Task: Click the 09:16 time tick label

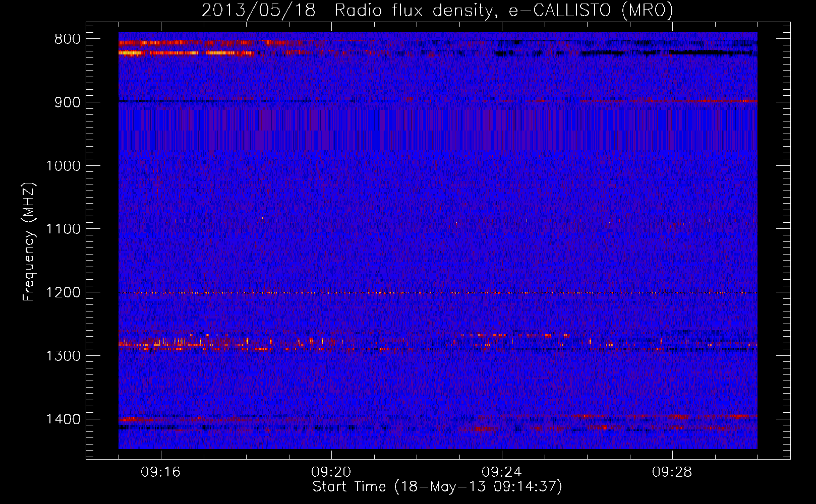Action: pyautogui.click(x=161, y=472)
